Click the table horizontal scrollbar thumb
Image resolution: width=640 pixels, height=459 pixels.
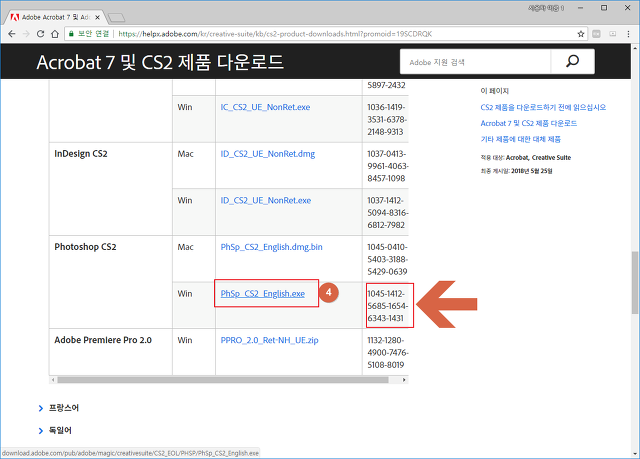[x=223, y=380]
